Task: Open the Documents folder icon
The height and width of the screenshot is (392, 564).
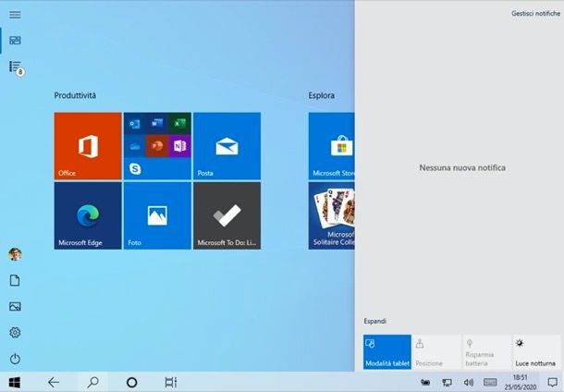Action: 15,280
